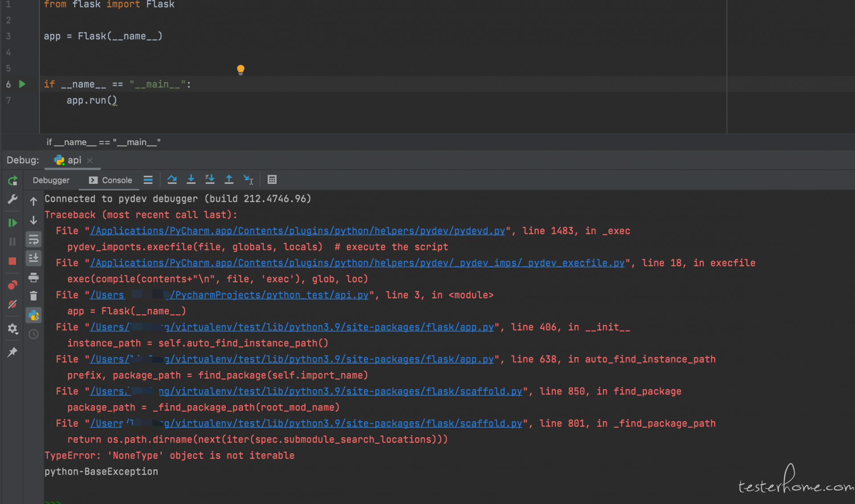
Task: Open scaffold.py link at line 850
Action: point(306,391)
